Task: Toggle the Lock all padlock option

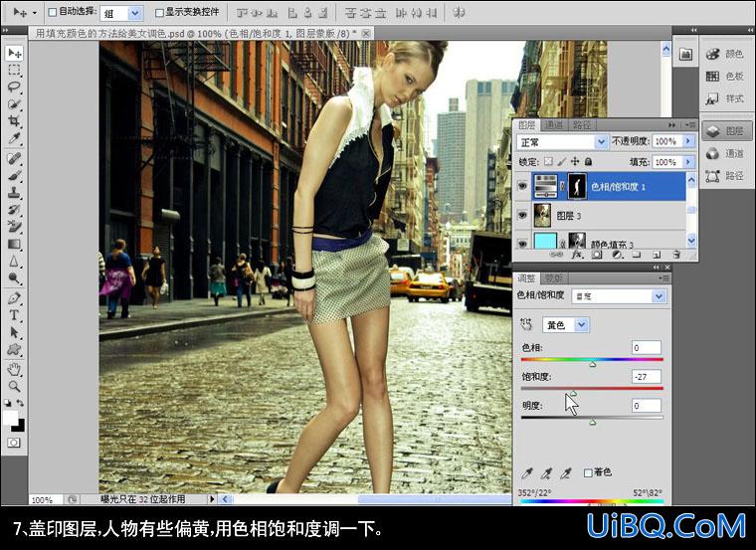Action: coord(588,161)
